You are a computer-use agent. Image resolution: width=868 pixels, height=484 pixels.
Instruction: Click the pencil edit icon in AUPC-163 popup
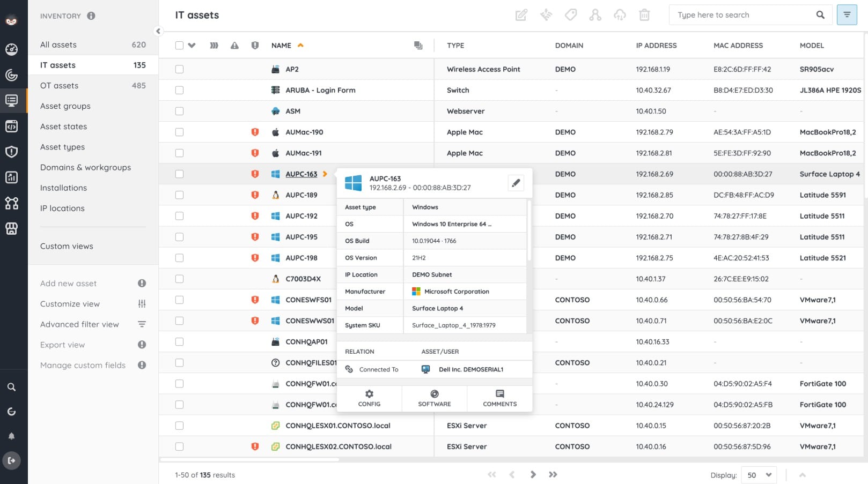[x=516, y=183]
